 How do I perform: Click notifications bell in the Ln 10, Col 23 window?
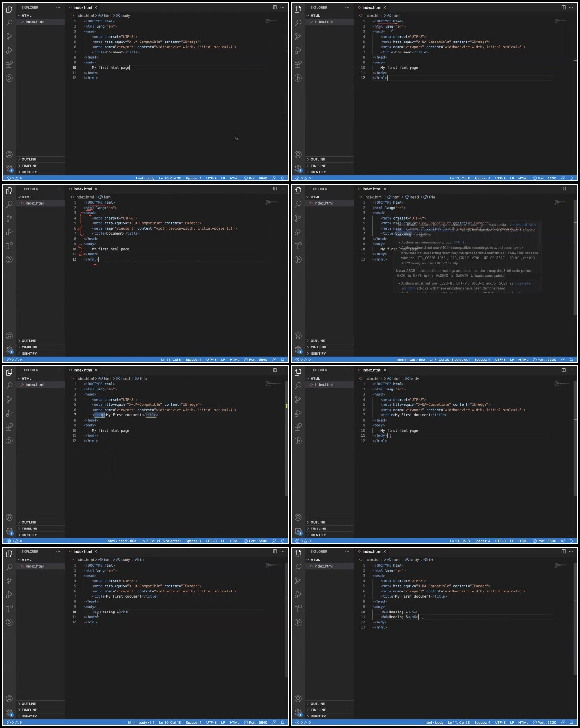click(282, 178)
